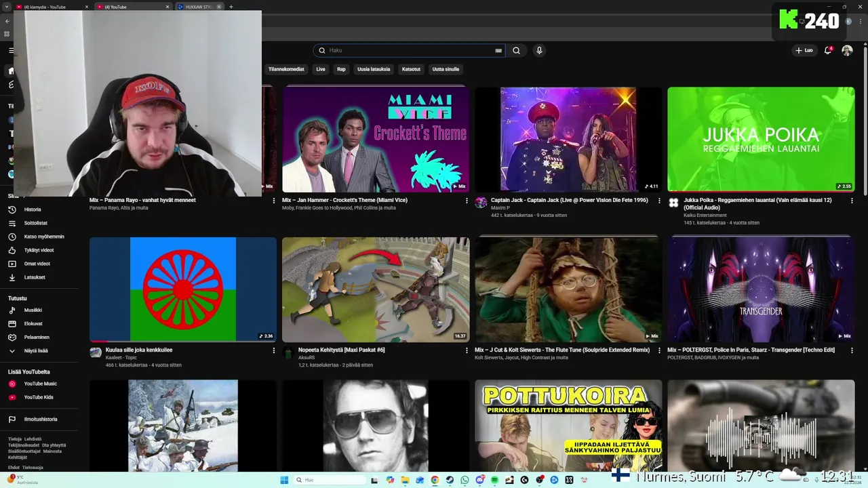Image resolution: width=868 pixels, height=488 pixels.
Task: Open the Historia page in sidebar
Action: 33,209
